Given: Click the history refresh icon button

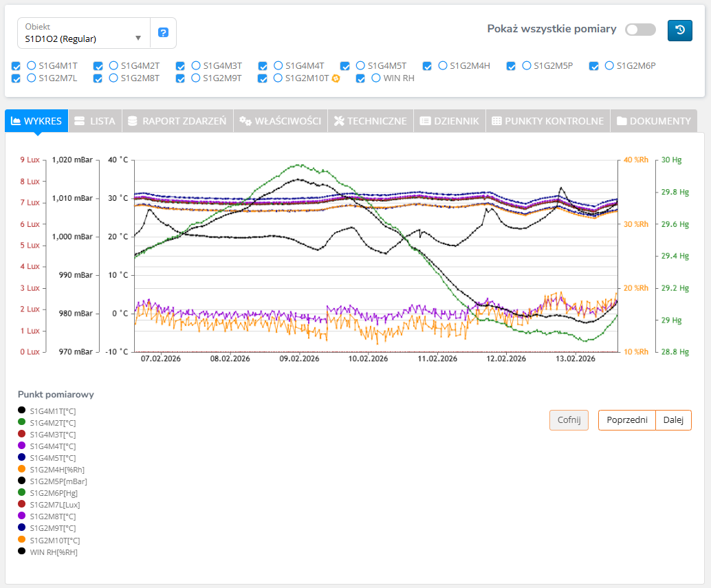Looking at the screenshot, I should point(679,30).
